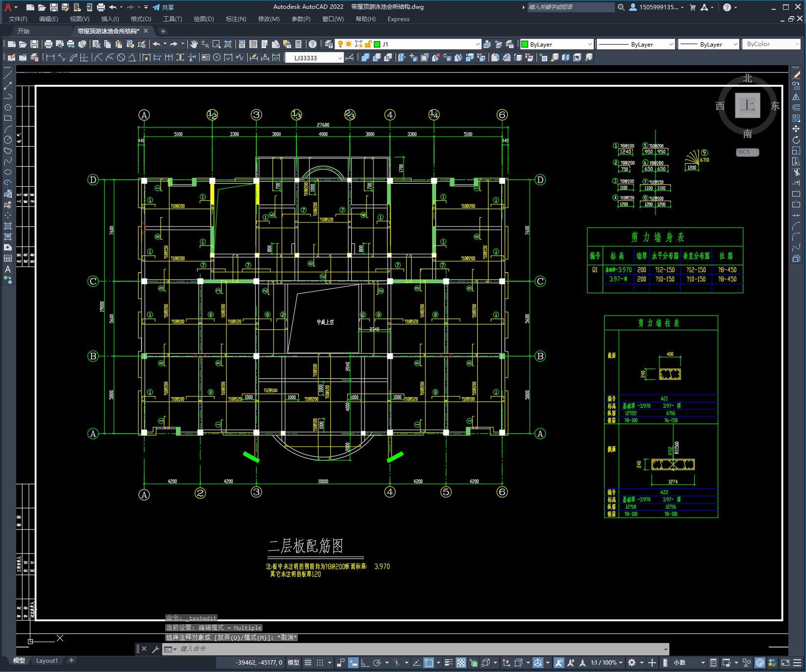Select the Rotate tool in modify toolbar

(x=796, y=140)
